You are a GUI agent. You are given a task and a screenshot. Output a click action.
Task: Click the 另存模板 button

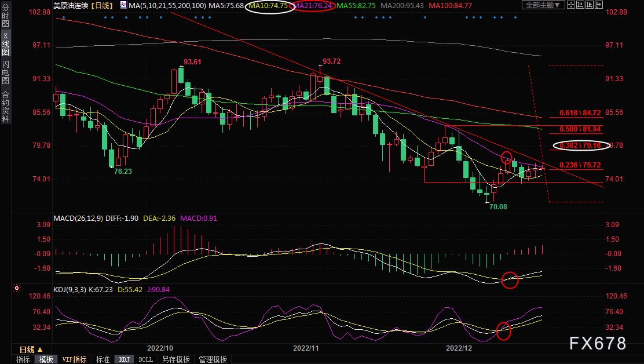(x=176, y=359)
